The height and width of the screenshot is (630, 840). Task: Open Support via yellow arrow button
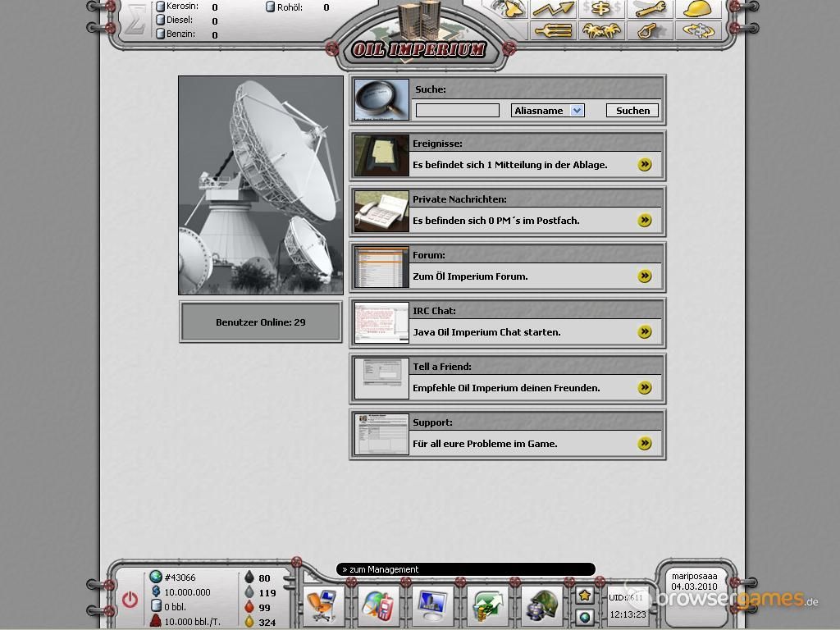coord(645,443)
